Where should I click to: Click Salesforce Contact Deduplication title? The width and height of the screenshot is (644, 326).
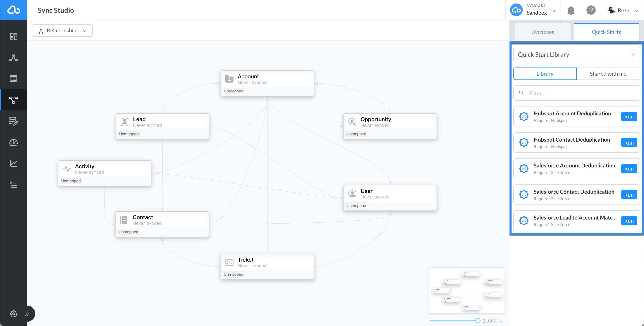pyautogui.click(x=574, y=192)
